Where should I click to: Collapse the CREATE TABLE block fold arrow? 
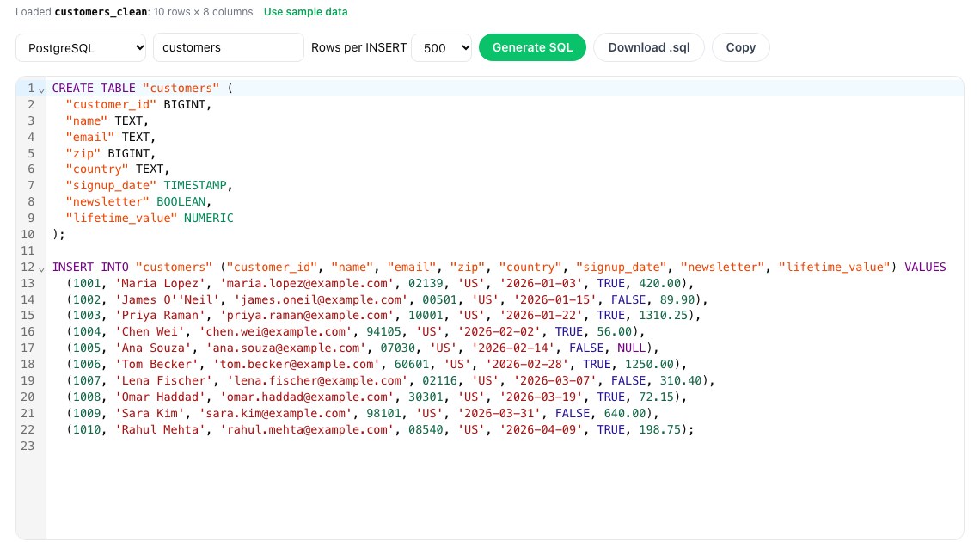coord(41,89)
